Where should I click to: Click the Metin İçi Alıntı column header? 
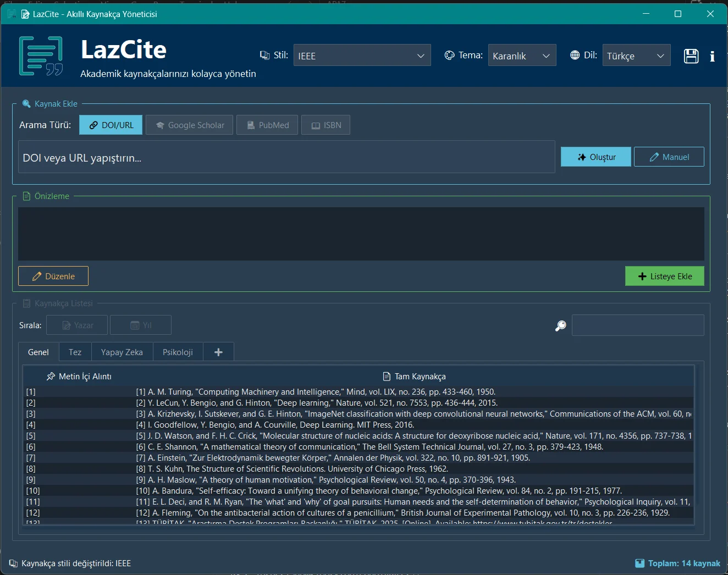[x=79, y=377]
